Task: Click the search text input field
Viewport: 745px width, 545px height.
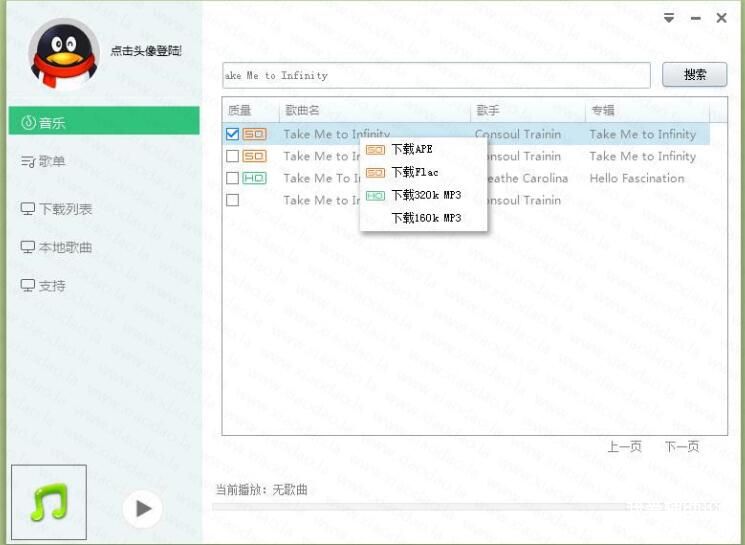Action: point(435,75)
